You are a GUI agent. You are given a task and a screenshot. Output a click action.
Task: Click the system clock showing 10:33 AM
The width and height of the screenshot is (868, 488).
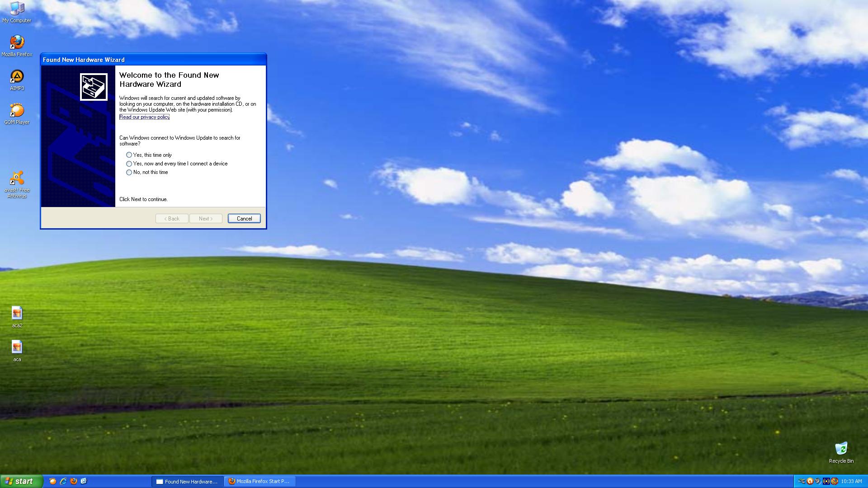(x=852, y=481)
